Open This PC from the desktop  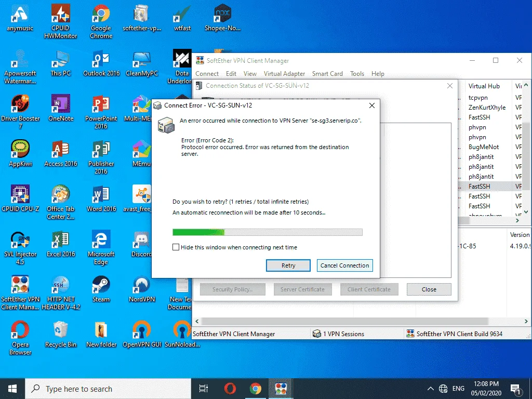60,63
